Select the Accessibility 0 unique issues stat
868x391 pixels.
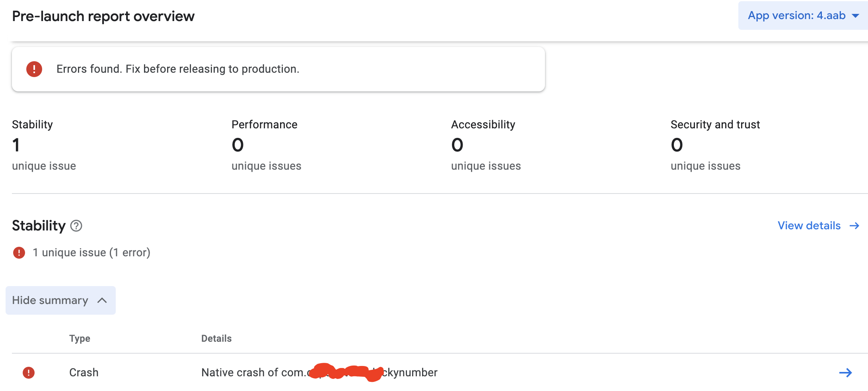pyautogui.click(x=486, y=145)
